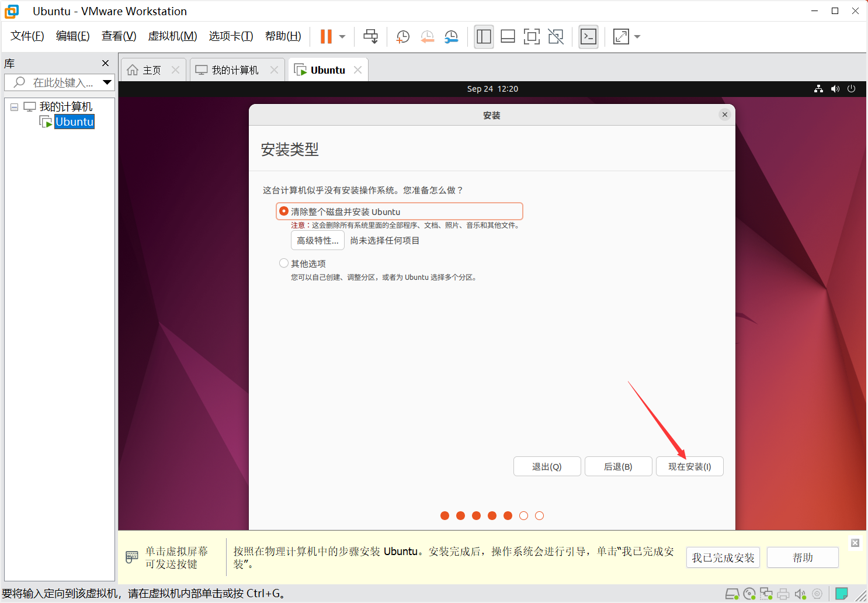Enter full screen mode
This screenshot has width=868, height=603.
532,36
